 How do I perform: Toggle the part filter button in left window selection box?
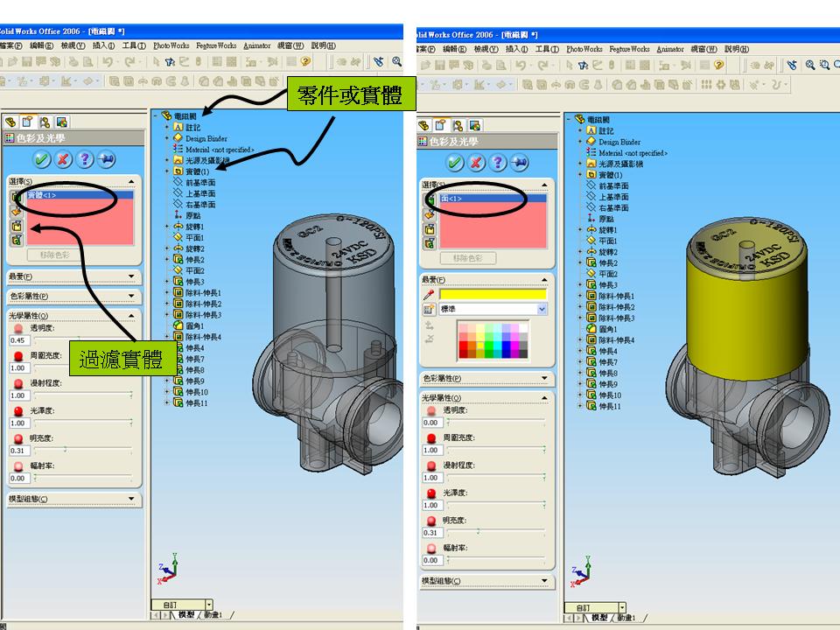(16, 240)
